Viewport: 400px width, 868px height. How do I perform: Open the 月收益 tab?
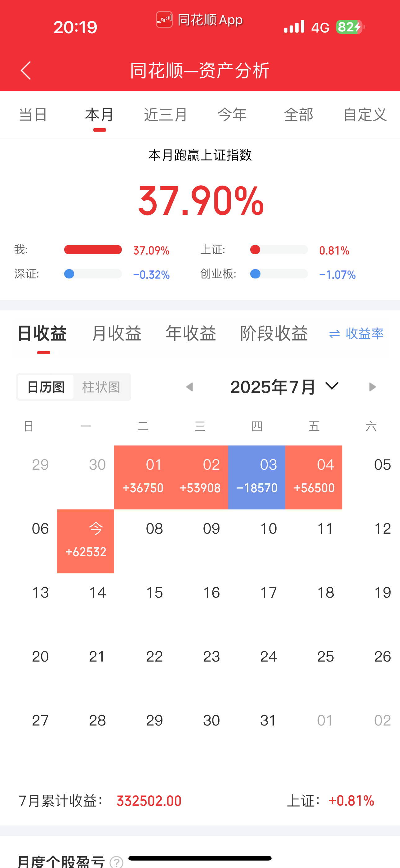(x=117, y=334)
